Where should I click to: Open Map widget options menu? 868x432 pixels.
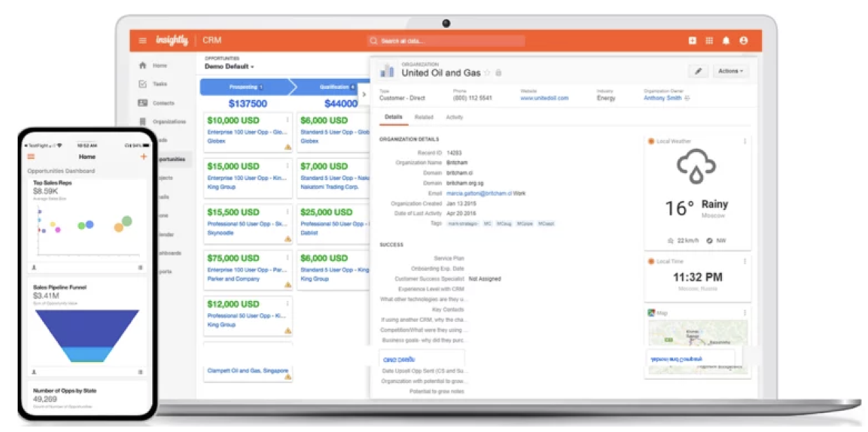pos(744,312)
